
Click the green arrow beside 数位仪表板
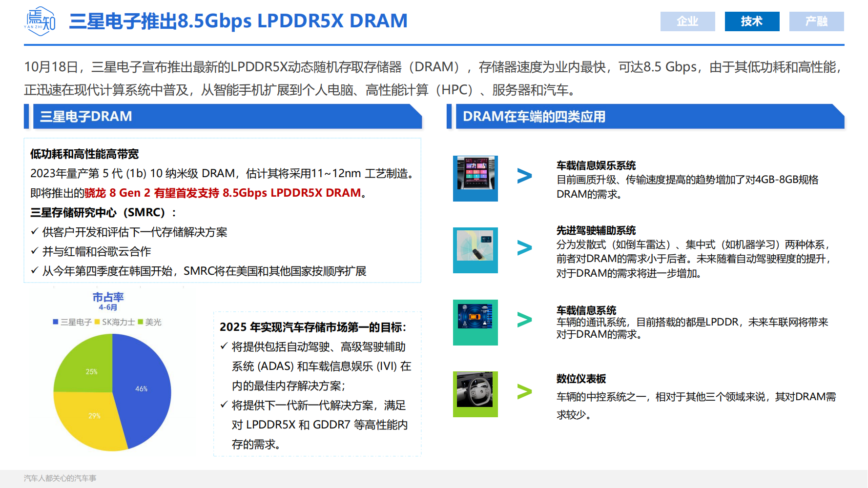coord(524,391)
